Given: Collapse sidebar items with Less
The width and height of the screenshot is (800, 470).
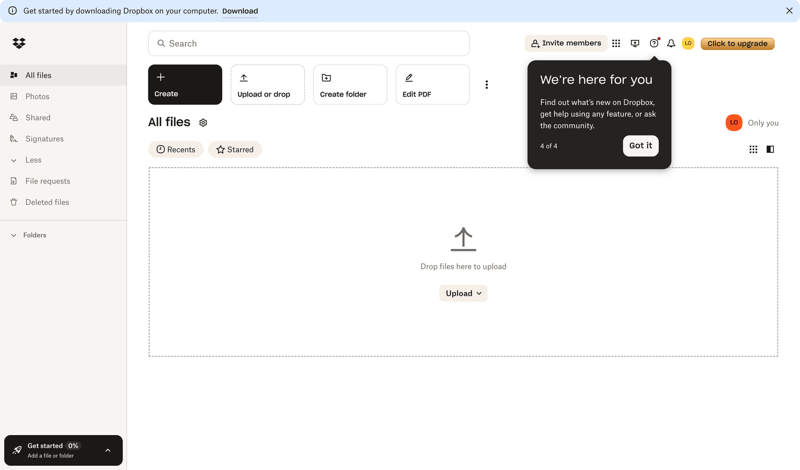Looking at the screenshot, I should tap(63, 160).
